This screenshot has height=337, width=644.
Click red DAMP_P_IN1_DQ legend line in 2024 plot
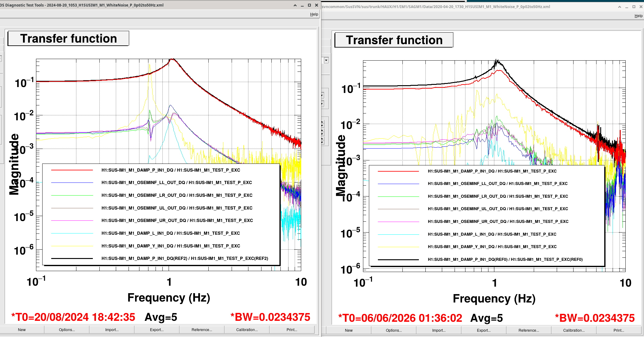(x=72, y=170)
